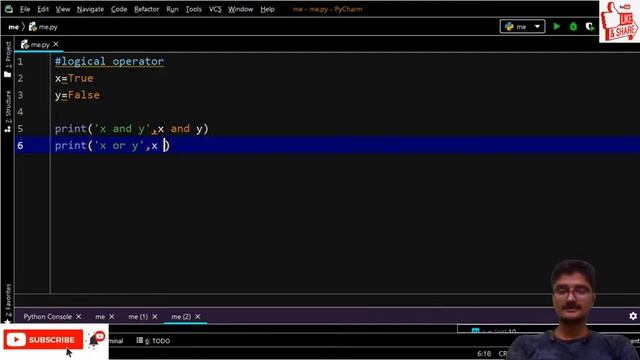Open the File menu
Screen dimensions: 640x360
point(25,9)
